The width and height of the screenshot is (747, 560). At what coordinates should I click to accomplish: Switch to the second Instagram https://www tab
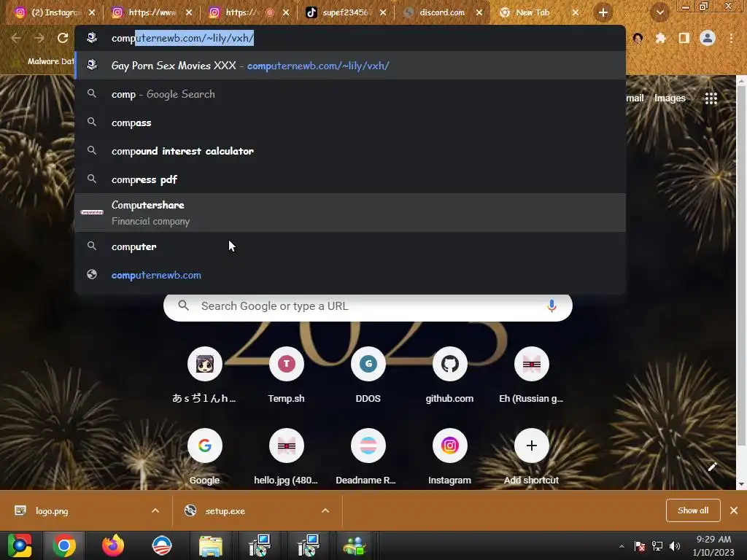152,12
